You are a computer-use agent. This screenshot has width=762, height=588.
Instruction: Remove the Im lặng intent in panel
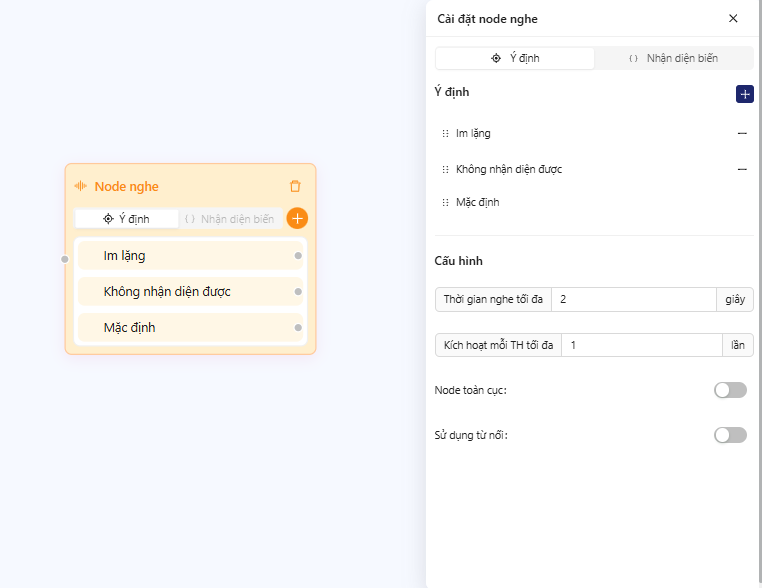point(742,133)
